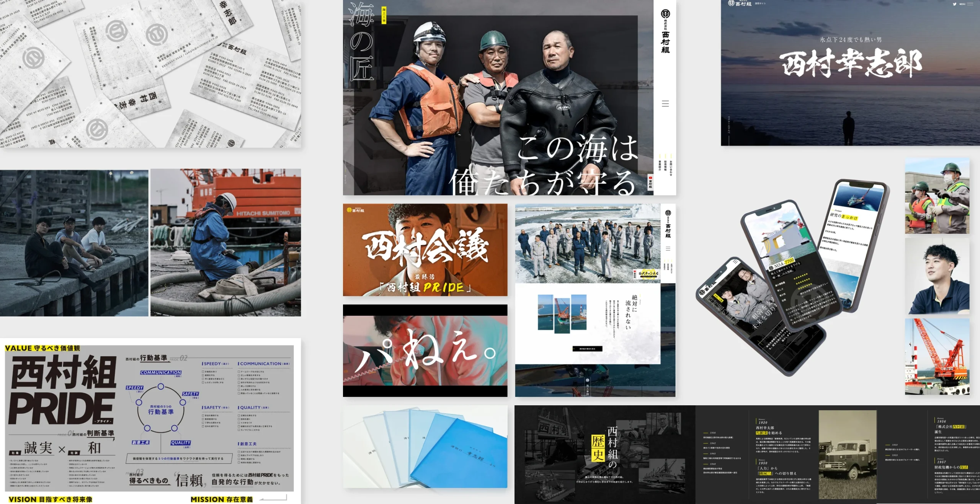Click the COMMUNICATION label on the 行動基準 circle diagram
Screen dimensions: 980x504
coord(161,372)
